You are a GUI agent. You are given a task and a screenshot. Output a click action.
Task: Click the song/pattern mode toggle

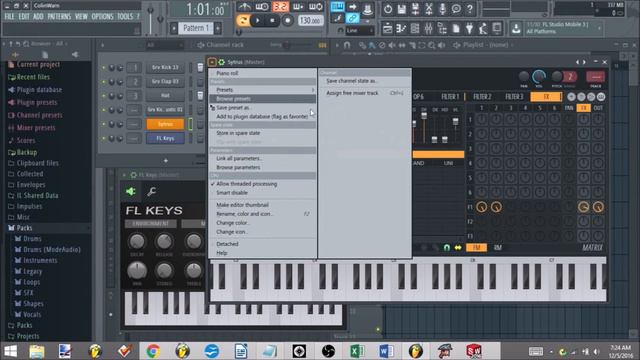click(x=243, y=20)
